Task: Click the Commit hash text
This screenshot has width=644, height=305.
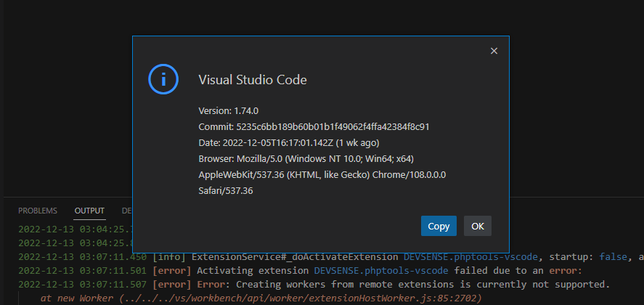Action: pyautogui.click(x=314, y=126)
